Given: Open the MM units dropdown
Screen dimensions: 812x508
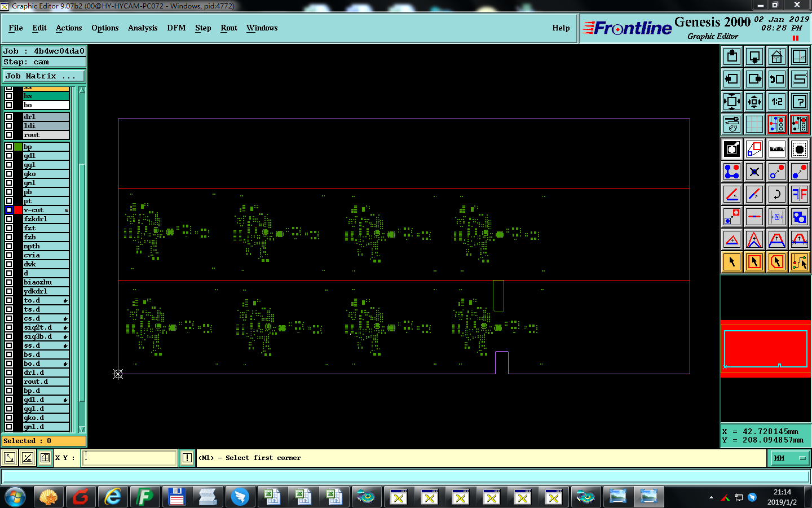Looking at the screenshot, I should pos(790,458).
